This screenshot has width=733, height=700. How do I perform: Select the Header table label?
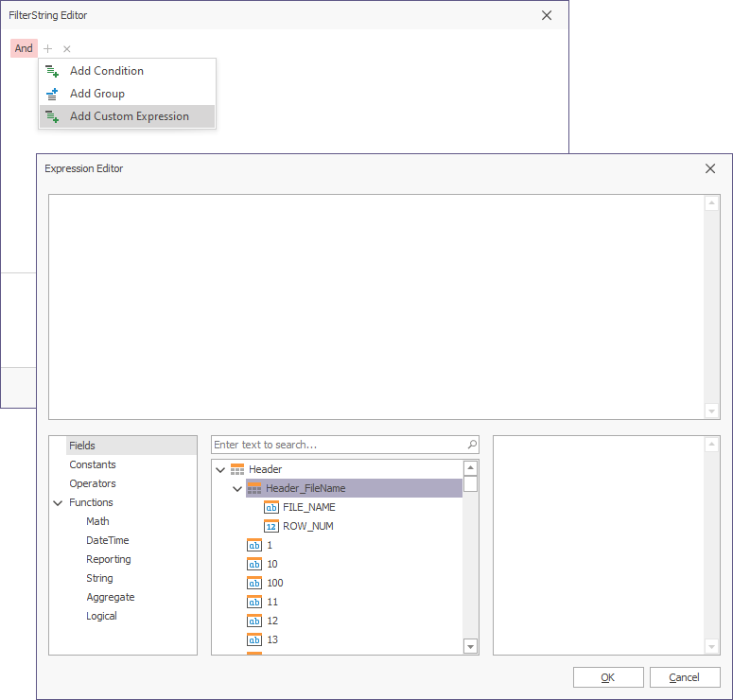[265, 469]
